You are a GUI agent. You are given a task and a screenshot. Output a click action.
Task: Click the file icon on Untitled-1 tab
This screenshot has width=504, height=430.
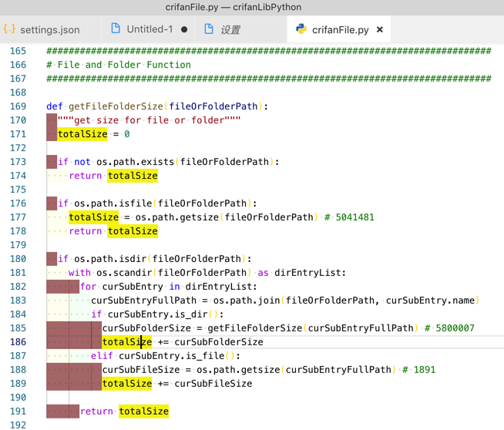coord(116,29)
